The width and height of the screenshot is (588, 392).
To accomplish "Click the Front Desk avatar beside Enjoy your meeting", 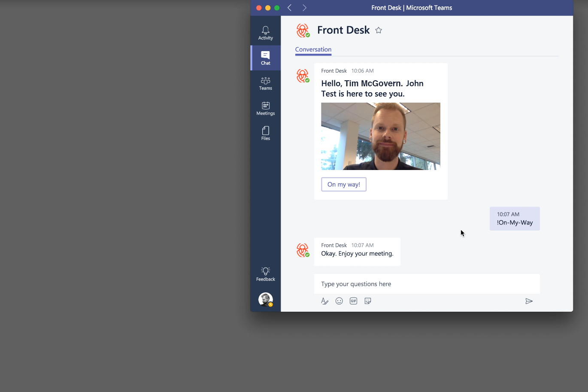I will [x=303, y=250].
